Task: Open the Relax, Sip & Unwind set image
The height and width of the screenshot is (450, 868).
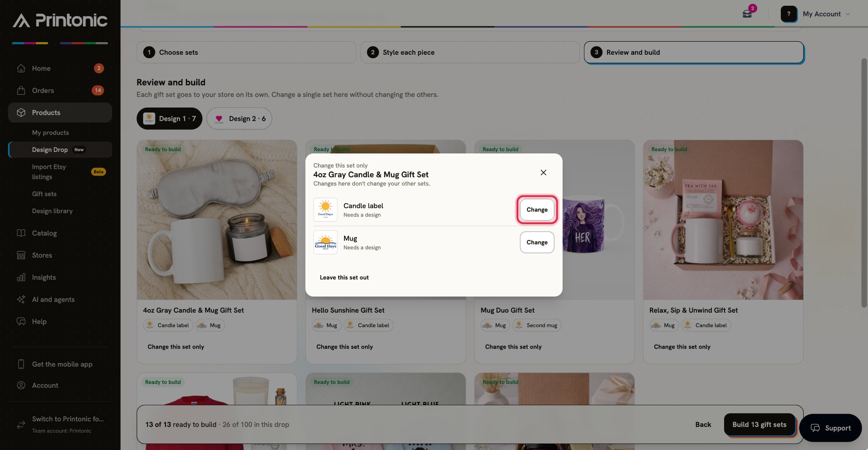Action: point(723,220)
